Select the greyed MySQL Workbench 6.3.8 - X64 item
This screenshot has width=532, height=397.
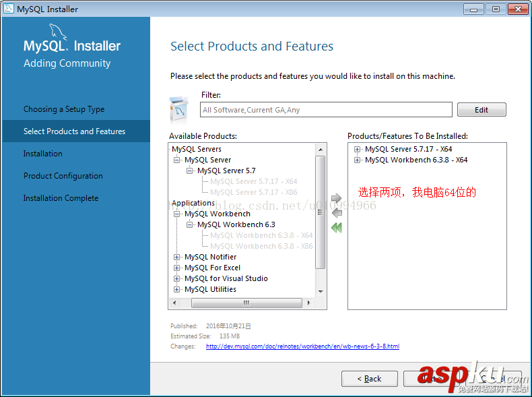pyautogui.click(x=261, y=235)
